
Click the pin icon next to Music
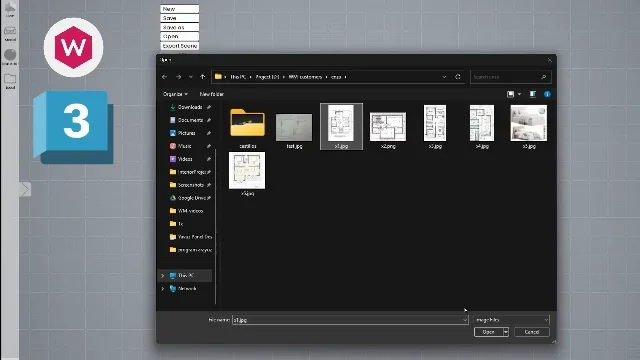(209, 146)
